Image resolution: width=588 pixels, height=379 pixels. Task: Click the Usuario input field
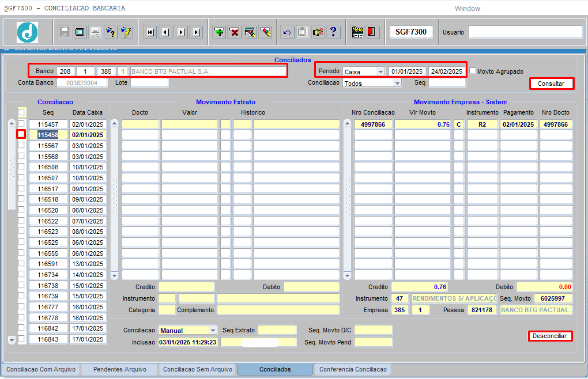[525, 32]
